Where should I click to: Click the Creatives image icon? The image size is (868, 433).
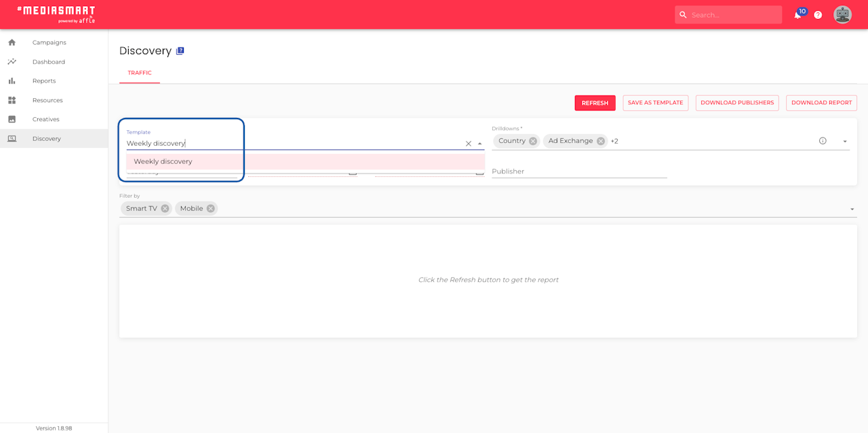click(x=12, y=119)
